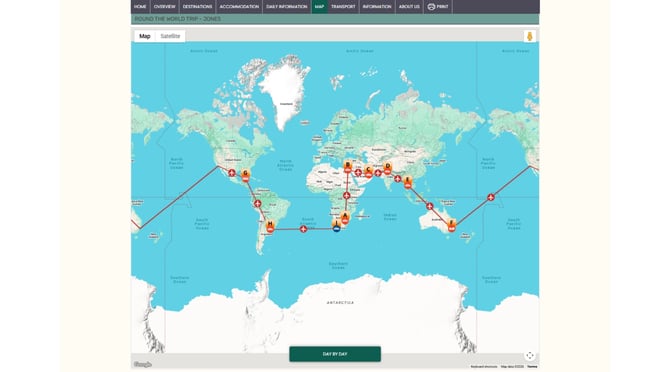This screenshot has height=372, width=670.
Task: Open Daily Information in the navigation bar
Action: (x=287, y=6)
